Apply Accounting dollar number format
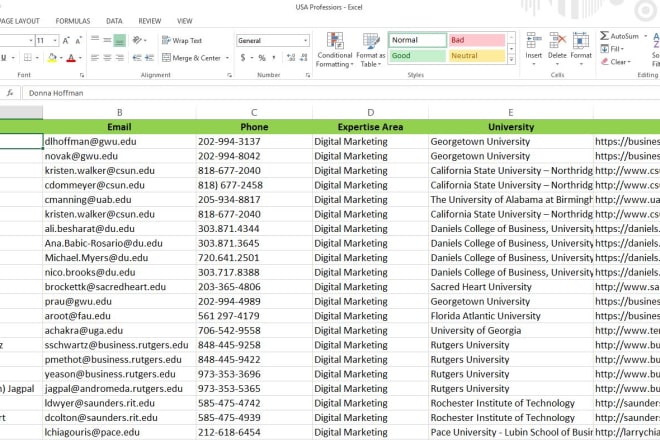 [243, 58]
